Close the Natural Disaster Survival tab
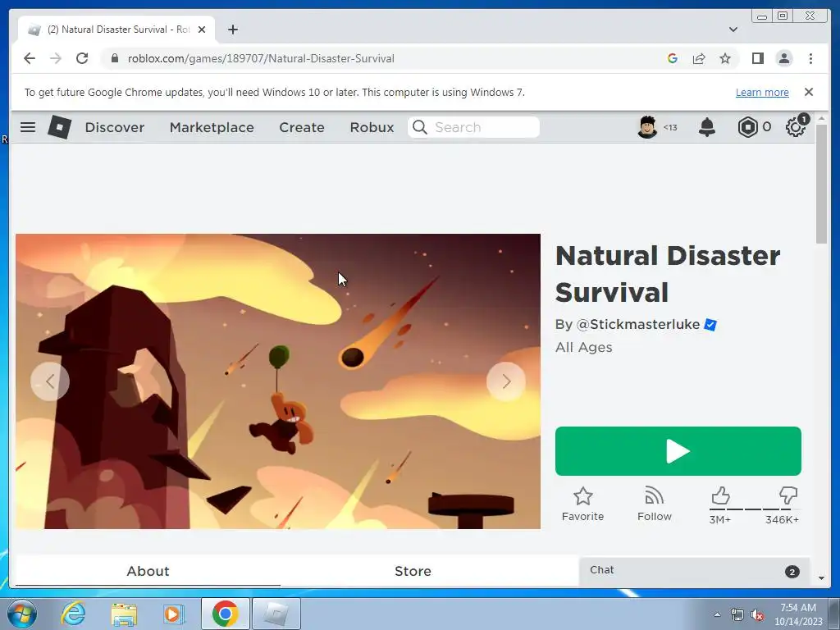The width and height of the screenshot is (840, 630). (x=202, y=30)
